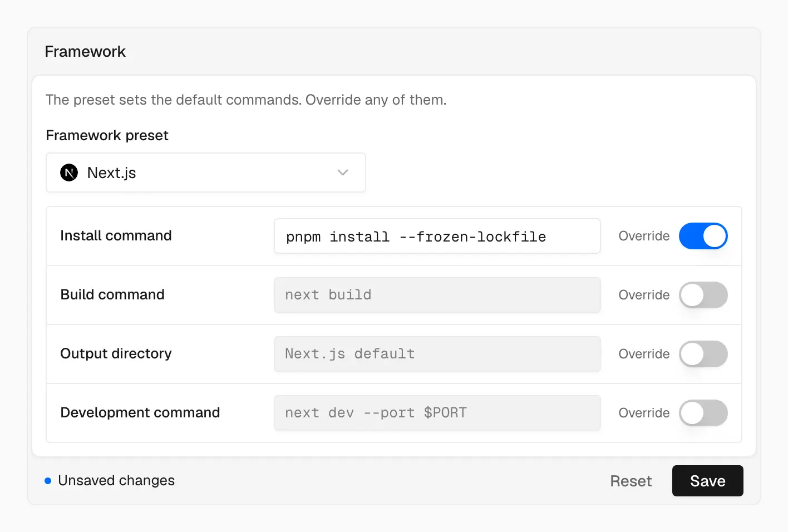Image resolution: width=788 pixels, height=532 pixels.
Task: Enable Override for Output directory
Action: click(x=703, y=354)
